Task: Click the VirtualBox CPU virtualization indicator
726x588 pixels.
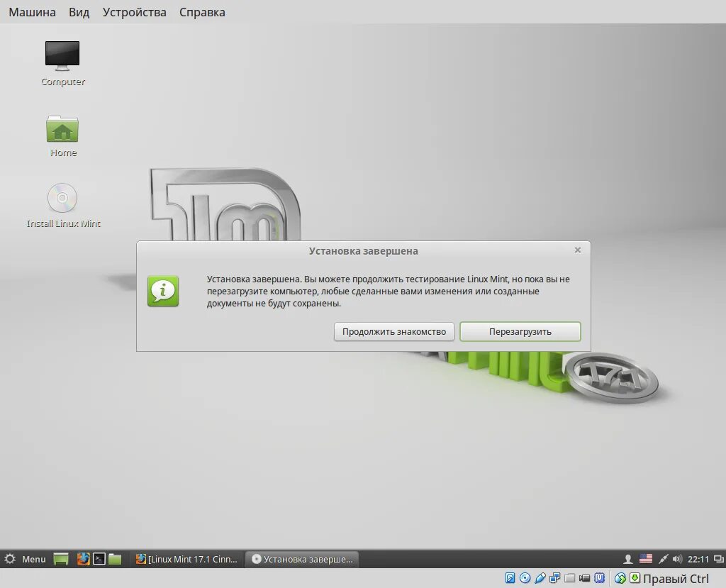Action: pyautogui.click(x=599, y=578)
